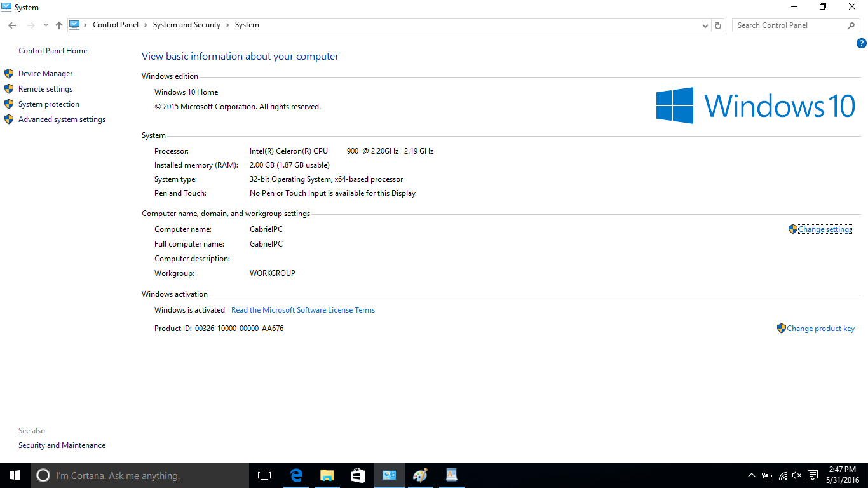This screenshot has width=868, height=488.
Task: Open the Store from the taskbar
Action: pyautogui.click(x=358, y=475)
